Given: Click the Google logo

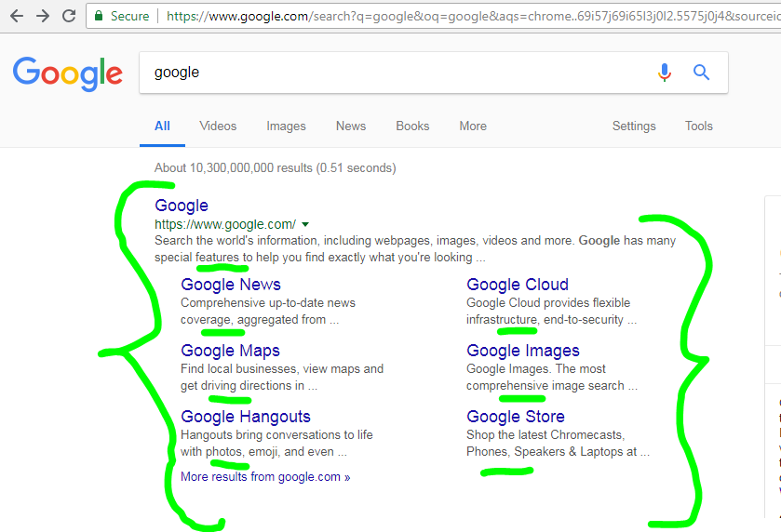Looking at the screenshot, I should point(68,73).
